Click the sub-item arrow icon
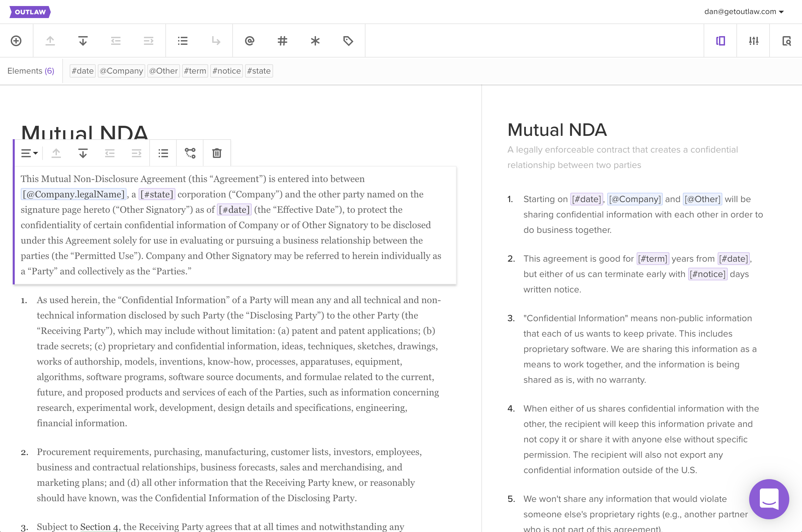 tap(216, 41)
